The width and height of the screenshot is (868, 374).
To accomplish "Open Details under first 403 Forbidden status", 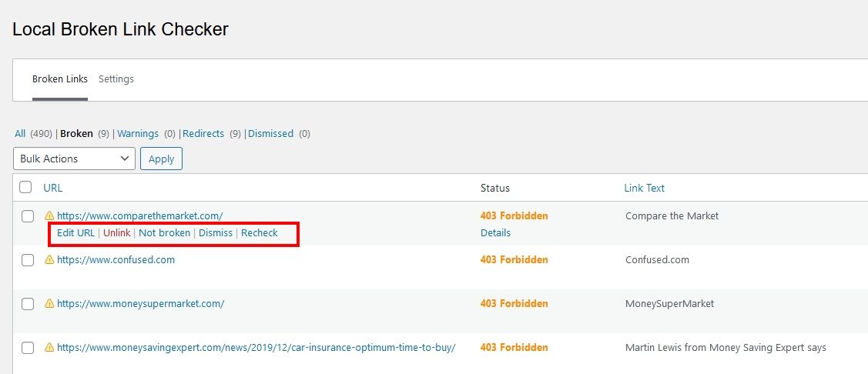I will 495,233.
